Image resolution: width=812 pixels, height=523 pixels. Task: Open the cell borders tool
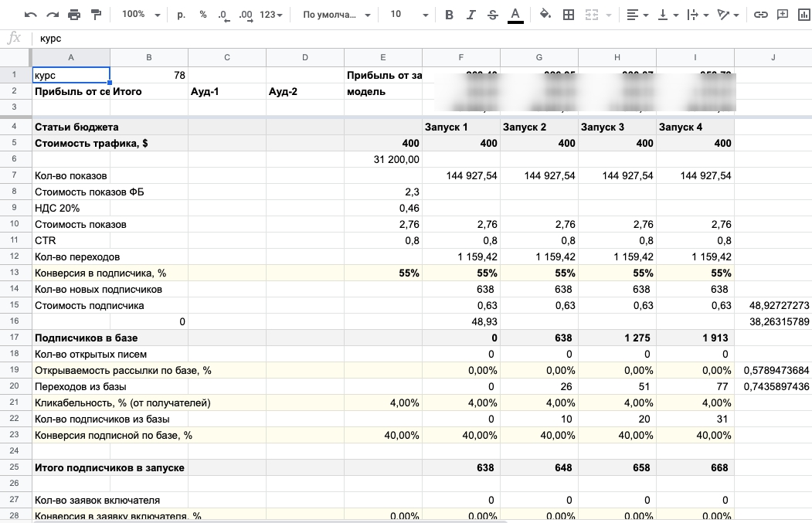pyautogui.click(x=569, y=15)
